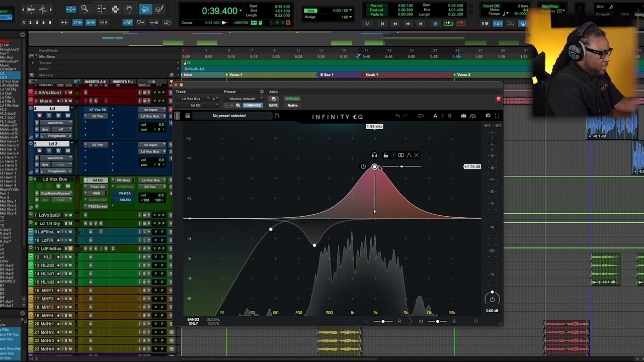
Task: Toggle the metronome click button
Action: (498, 24)
